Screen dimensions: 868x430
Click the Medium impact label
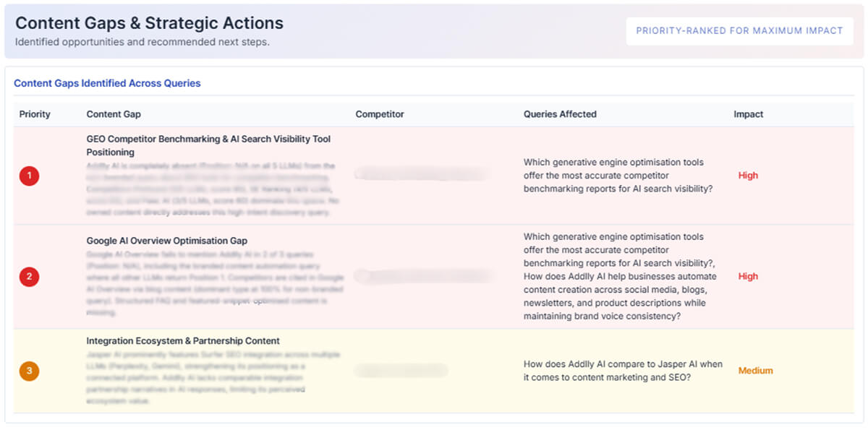pyautogui.click(x=755, y=371)
